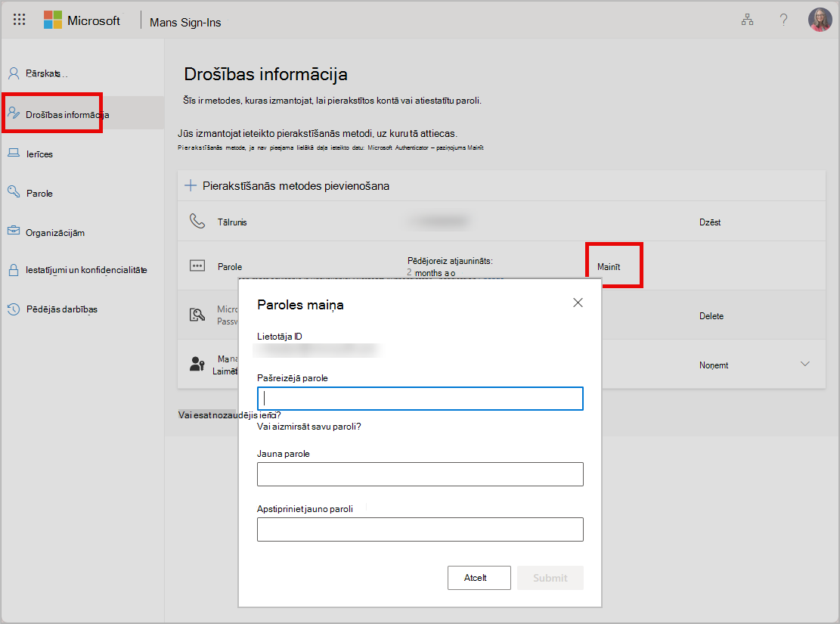Click the Pārskats person icon
This screenshot has height=624, width=840.
(x=14, y=73)
